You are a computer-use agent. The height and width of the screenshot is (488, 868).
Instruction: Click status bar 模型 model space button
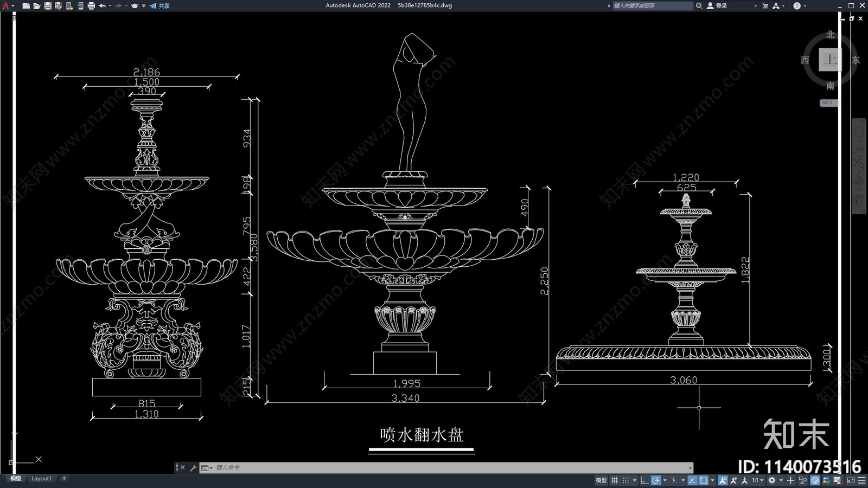(x=601, y=480)
